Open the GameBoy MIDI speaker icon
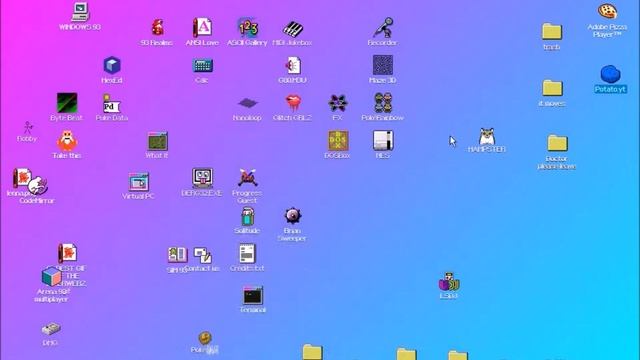Viewport: 640px width, 360px height. click(x=293, y=65)
